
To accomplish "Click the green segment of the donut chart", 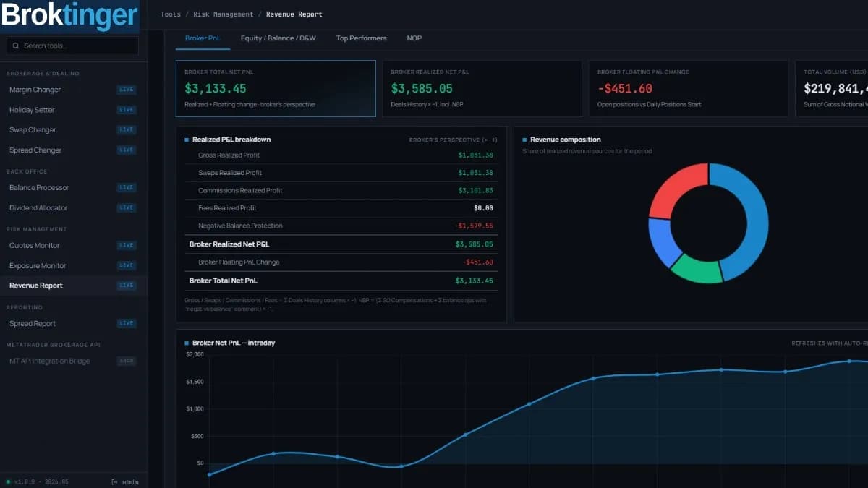I will point(697,270).
